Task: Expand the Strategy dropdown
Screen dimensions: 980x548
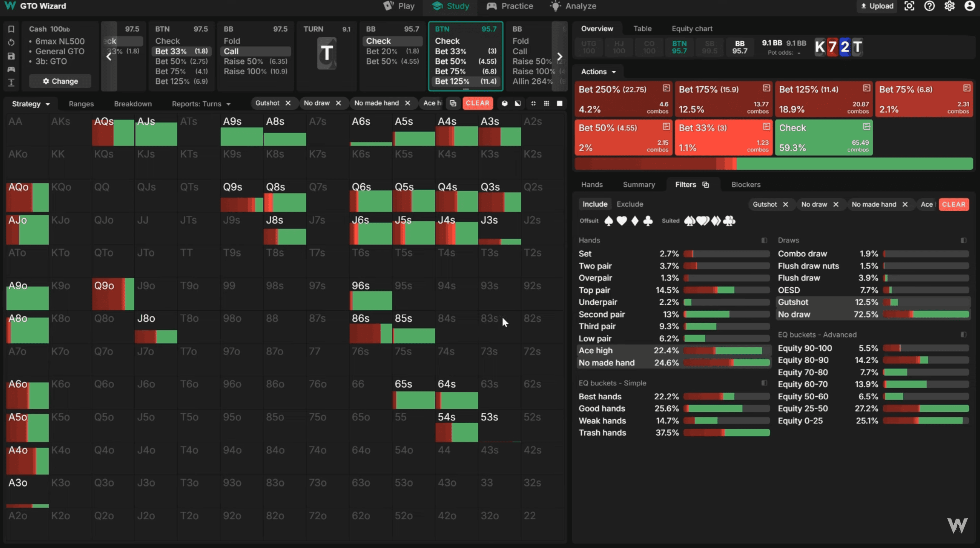Action: (x=31, y=104)
